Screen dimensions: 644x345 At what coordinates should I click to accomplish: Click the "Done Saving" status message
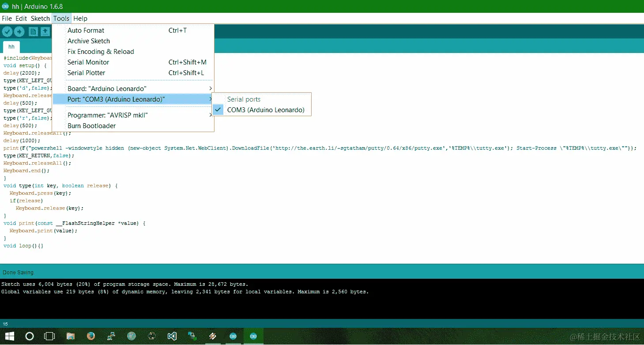[x=18, y=273]
